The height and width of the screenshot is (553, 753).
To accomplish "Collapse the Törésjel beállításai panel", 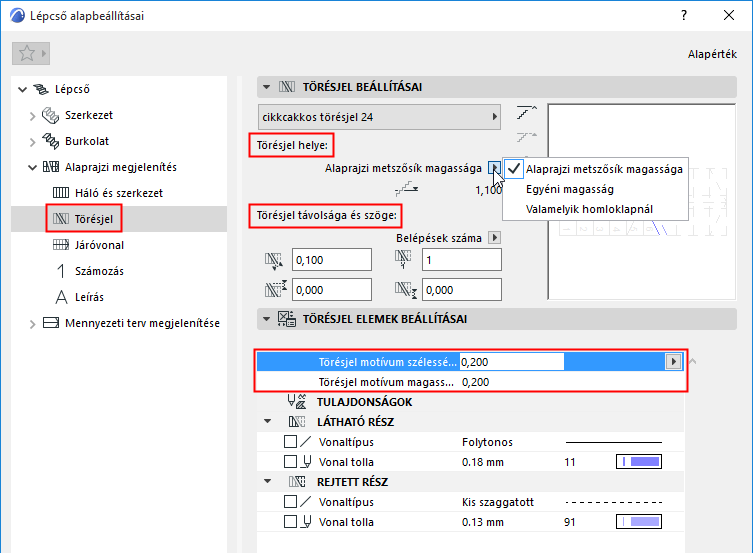I will point(267,87).
